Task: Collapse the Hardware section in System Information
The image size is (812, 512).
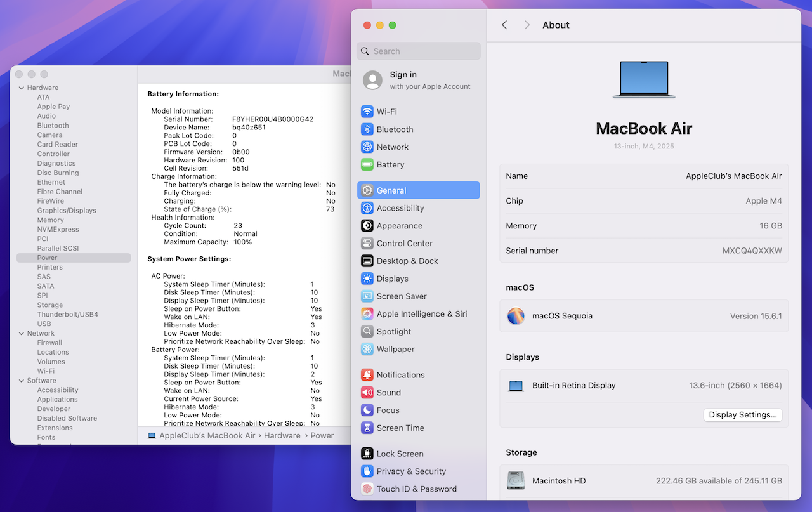Action: tap(22, 88)
